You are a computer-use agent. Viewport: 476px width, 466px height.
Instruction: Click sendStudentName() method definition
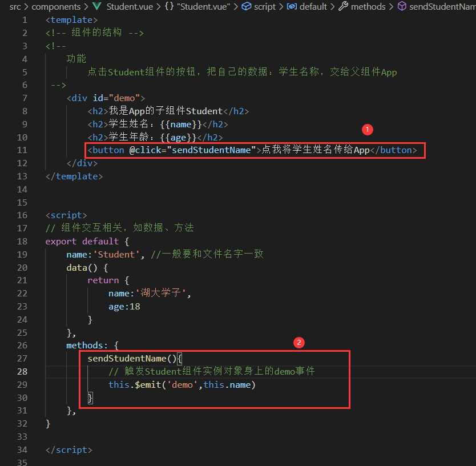[x=132, y=359]
